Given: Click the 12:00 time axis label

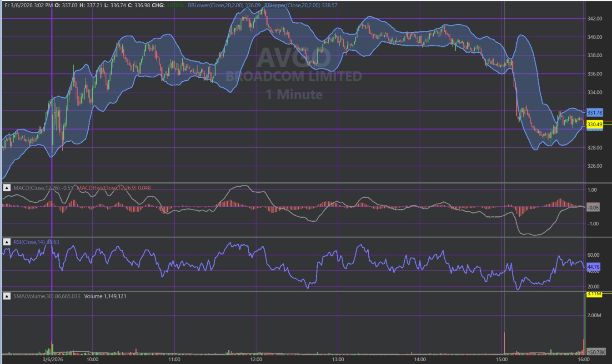Looking at the screenshot, I should coord(256,359).
